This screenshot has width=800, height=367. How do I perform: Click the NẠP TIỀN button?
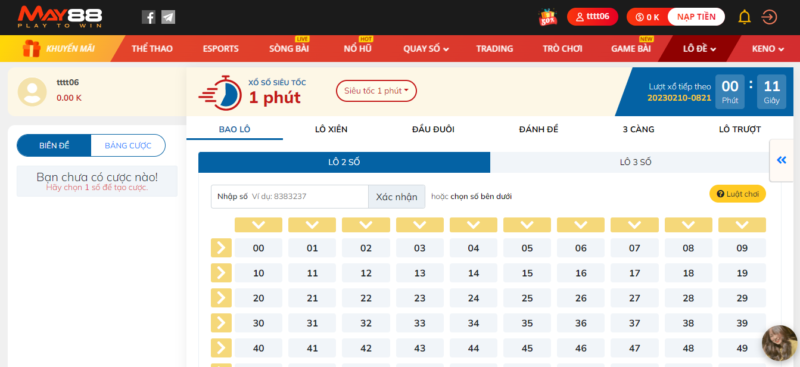coord(696,17)
